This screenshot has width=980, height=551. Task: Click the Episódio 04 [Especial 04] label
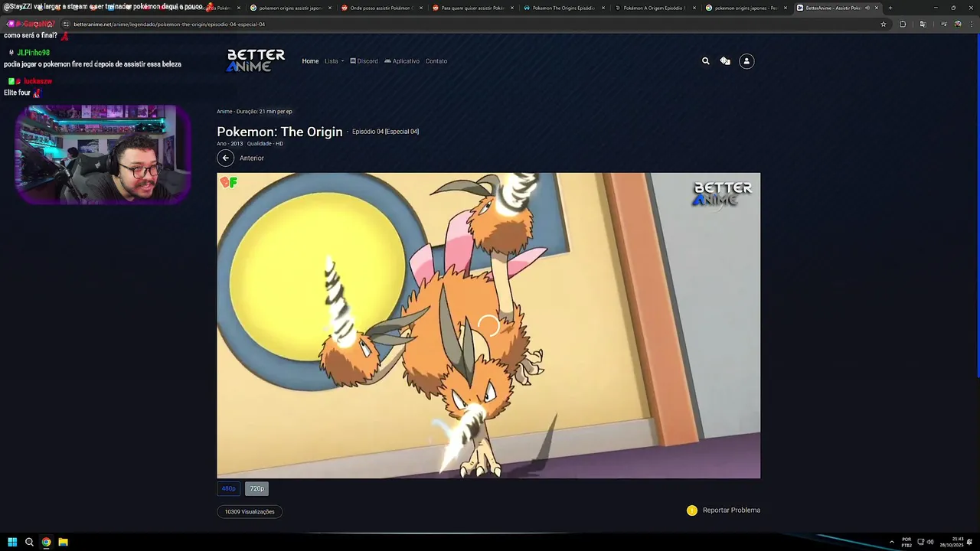tap(385, 132)
